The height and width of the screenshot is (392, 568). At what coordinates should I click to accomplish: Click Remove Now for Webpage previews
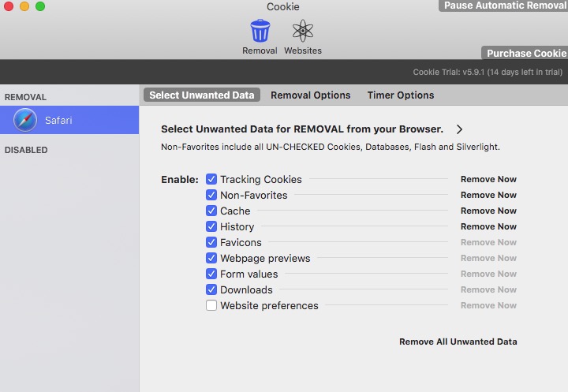point(488,258)
